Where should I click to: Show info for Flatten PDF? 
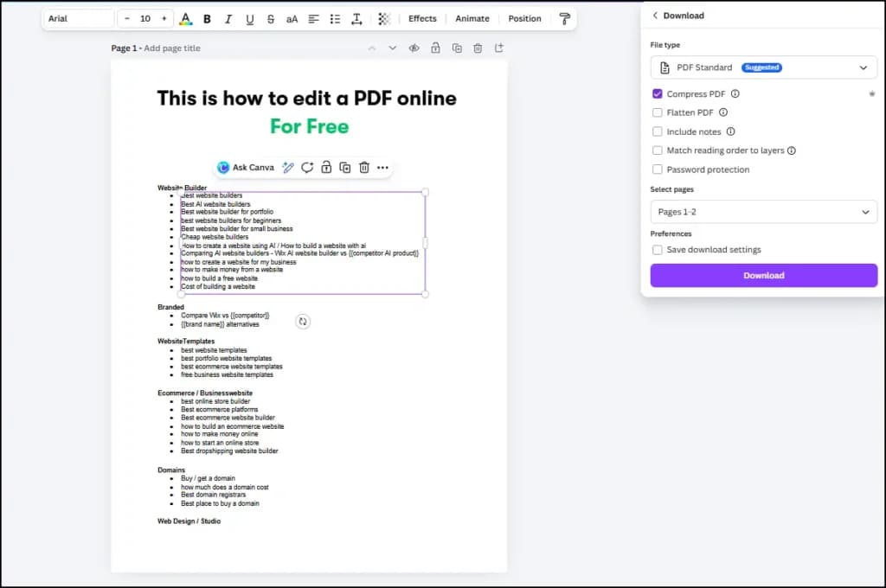723,112
